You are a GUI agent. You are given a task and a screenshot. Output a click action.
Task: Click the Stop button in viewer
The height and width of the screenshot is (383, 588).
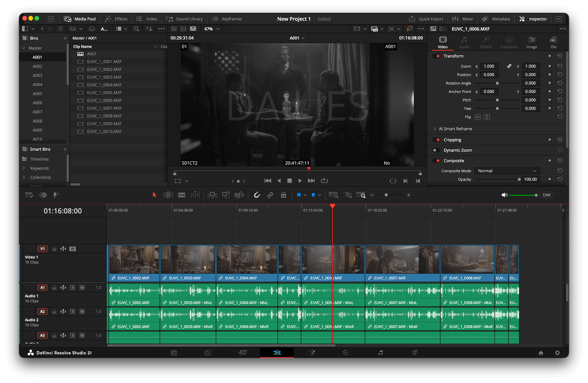[289, 181]
